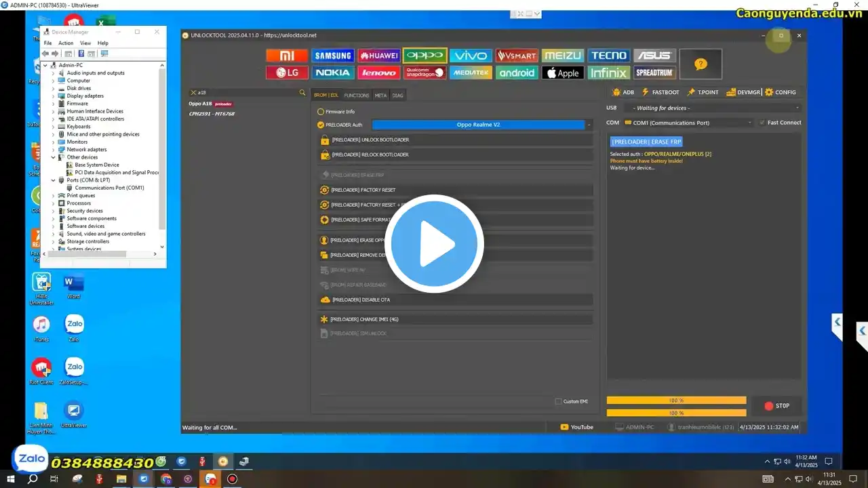Viewport: 868px width, 488px height.
Task: Switch to the BROM | EDL tab
Action: coord(326,96)
